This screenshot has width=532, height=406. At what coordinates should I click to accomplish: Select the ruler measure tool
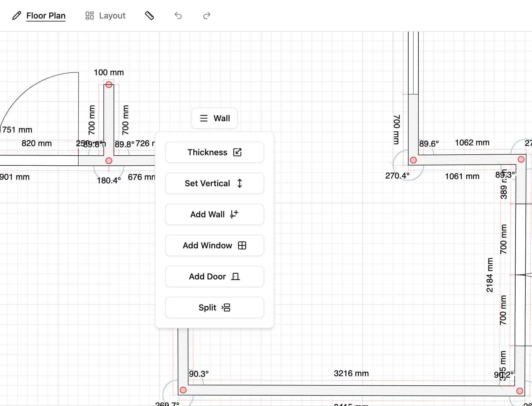click(x=149, y=16)
